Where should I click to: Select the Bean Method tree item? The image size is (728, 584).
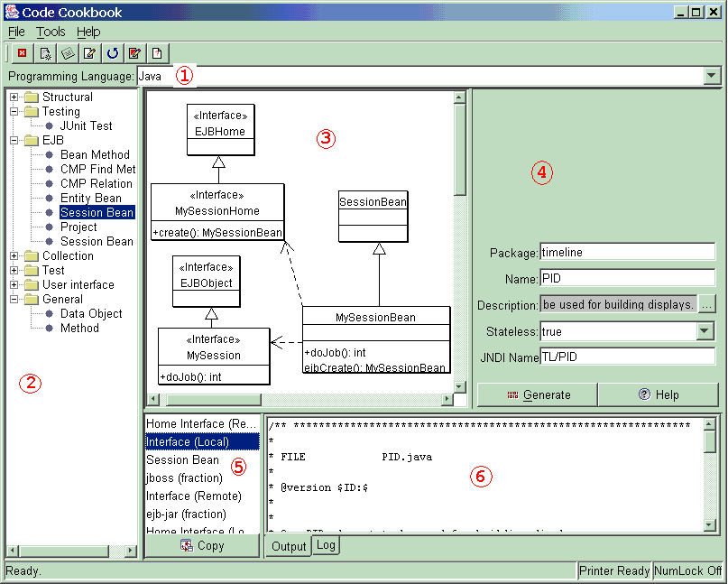pyautogui.click(x=95, y=154)
